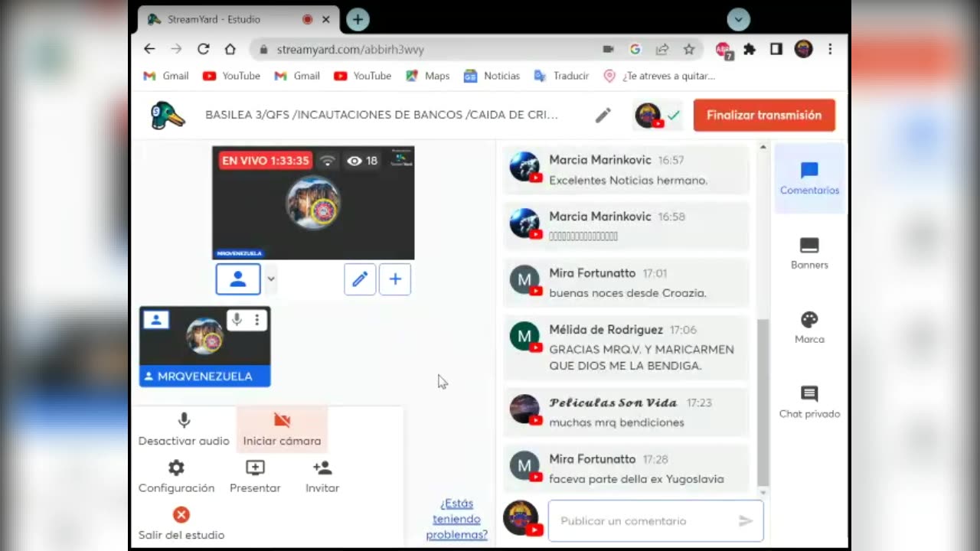Screen dimensions: 980x551
Task: Select Marcia Marinkovic comment Excelentes Noticias hermano
Action: pyautogui.click(x=626, y=170)
